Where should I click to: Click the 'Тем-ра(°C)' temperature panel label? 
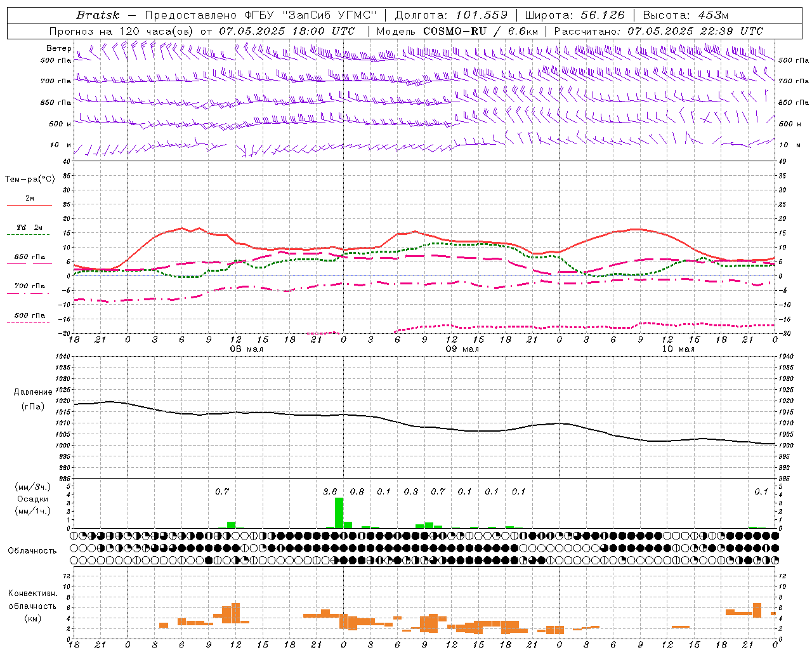[x=30, y=180]
